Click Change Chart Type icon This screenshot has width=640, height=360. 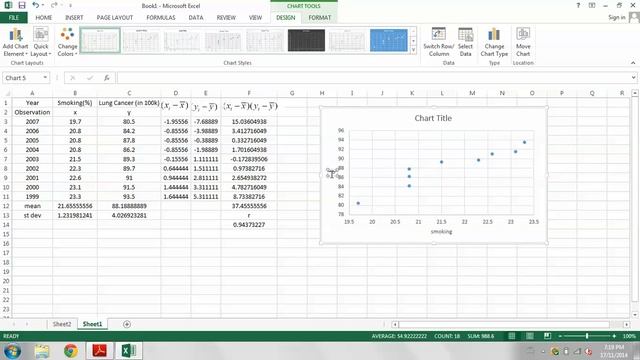point(494,35)
